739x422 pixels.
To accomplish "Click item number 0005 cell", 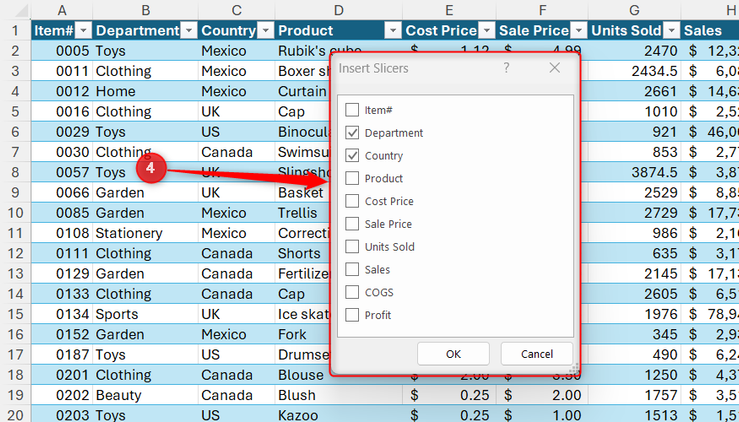I will (62, 50).
